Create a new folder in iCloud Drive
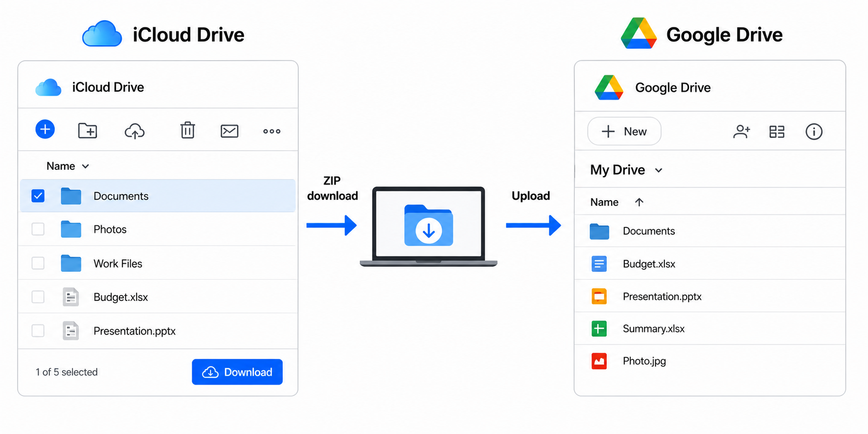The width and height of the screenshot is (868, 434). tap(88, 131)
